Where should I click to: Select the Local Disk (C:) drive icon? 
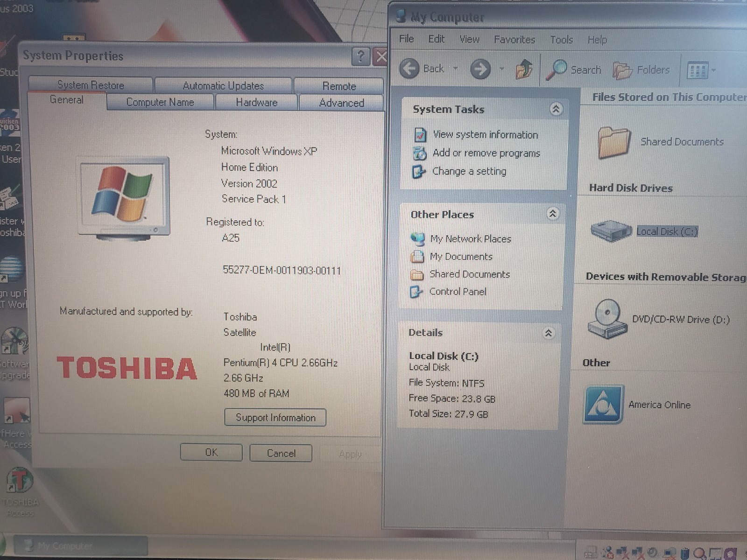[x=611, y=231]
